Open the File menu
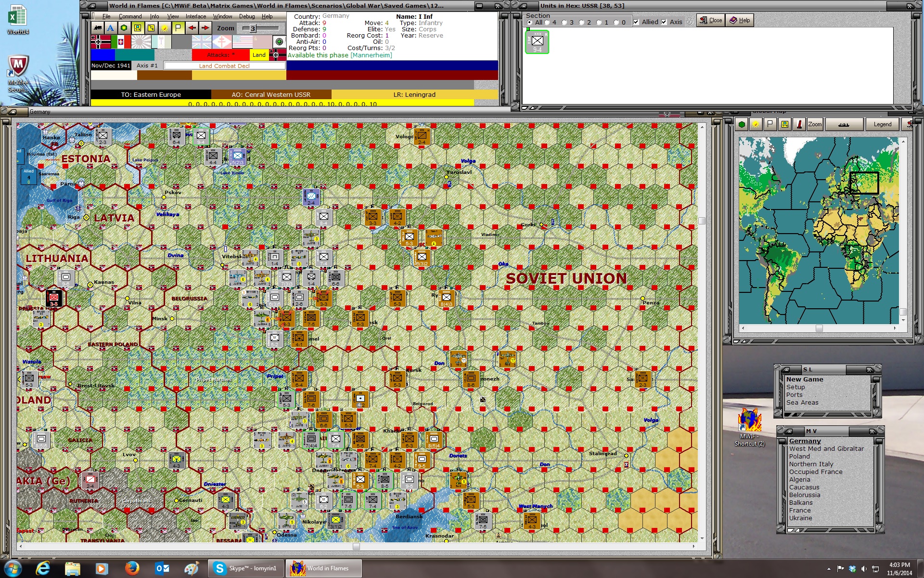Viewport: 924px width, 578px height. click(x=106, y=16)
